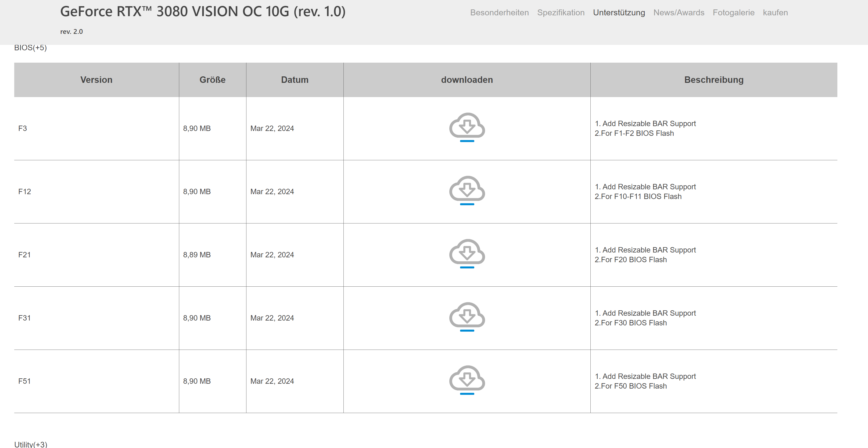This screenshot has width=868, height=448.
Task: Click download icon for F21 BIOS
Action: pos(467,254)
